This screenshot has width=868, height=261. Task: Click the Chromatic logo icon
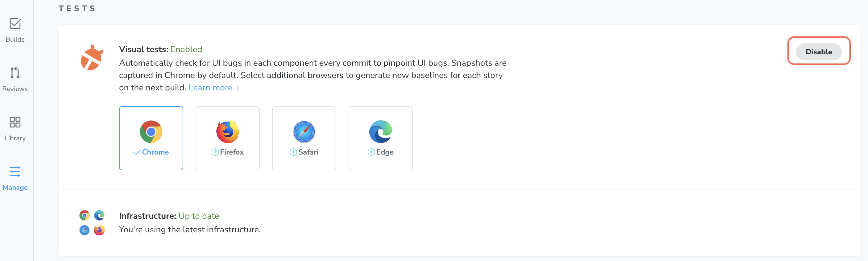tap(92, 57)
